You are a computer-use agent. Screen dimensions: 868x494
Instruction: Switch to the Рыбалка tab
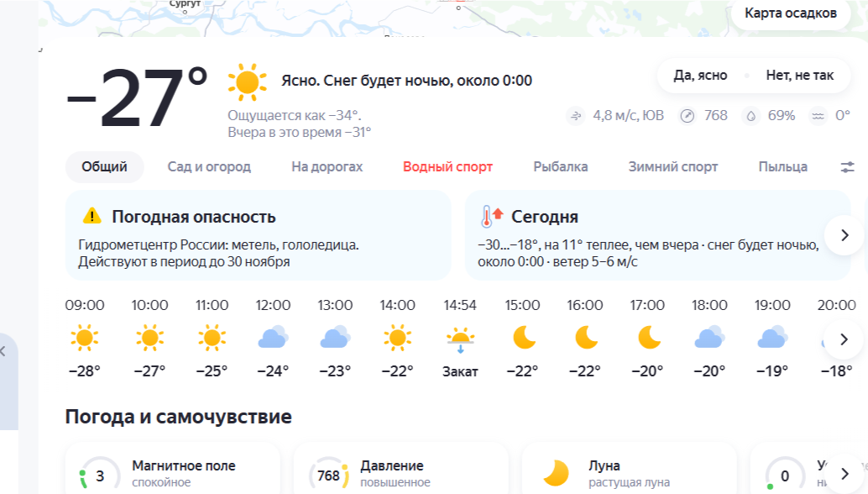(x=560, y=166)
